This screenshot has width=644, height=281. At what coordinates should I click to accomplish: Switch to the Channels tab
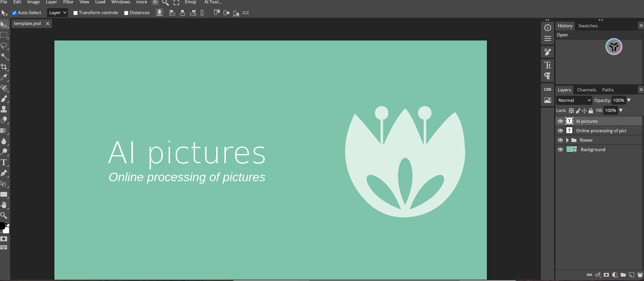click(586, 90)
